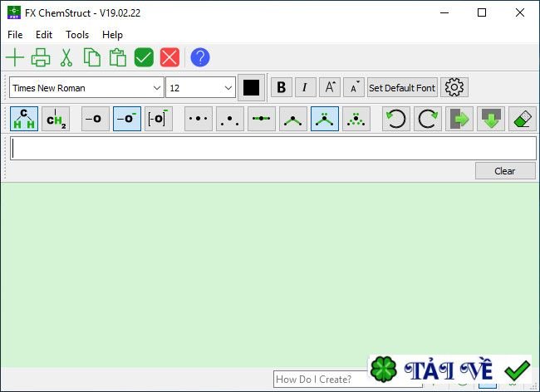Toggle the CH2 condensed structure mode
This screenshot has width=540, height=392.
tap(56, 119)
